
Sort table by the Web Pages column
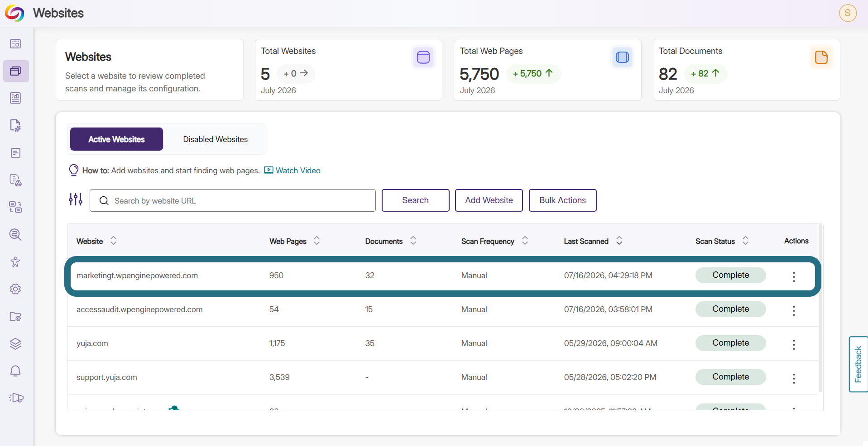point(317,241)
